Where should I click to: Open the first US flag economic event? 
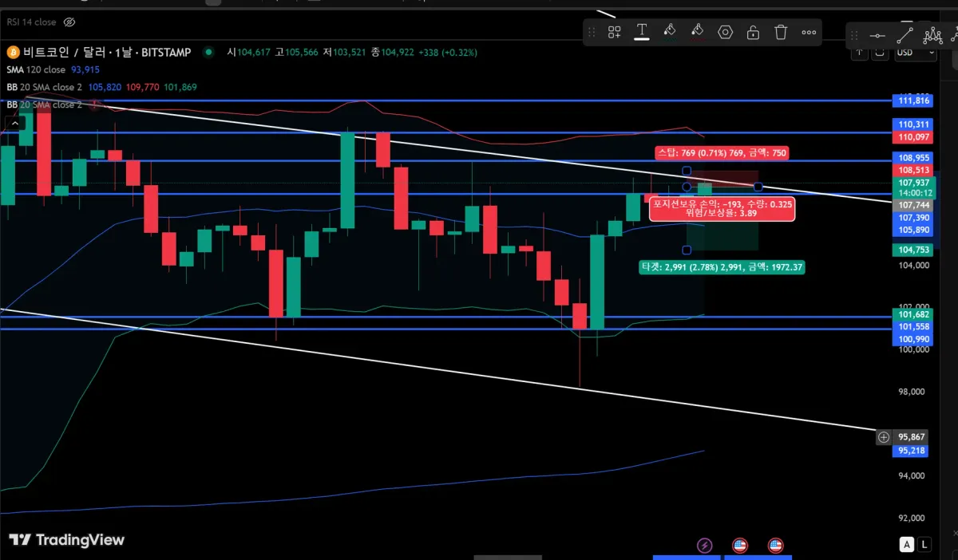point(740,546)
